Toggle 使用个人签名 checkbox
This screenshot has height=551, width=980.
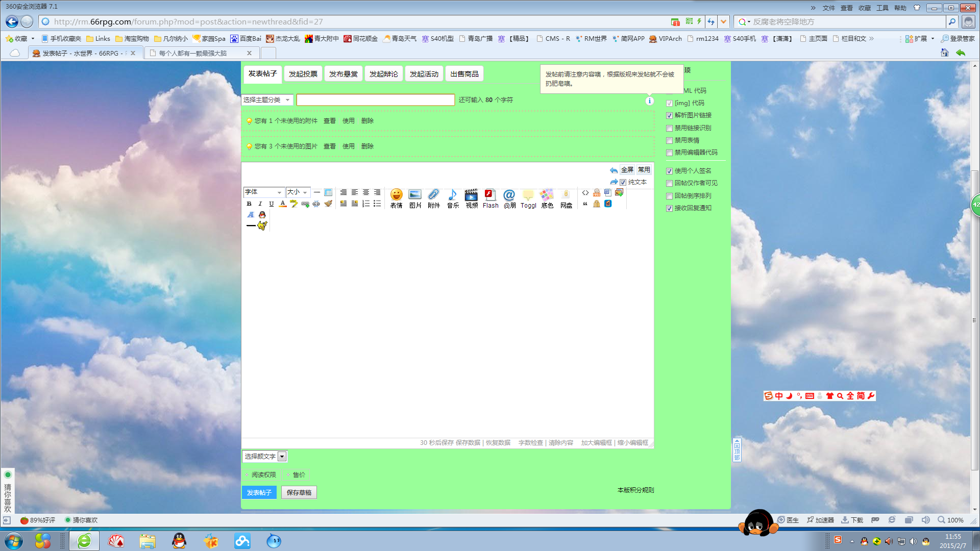[x=669, y=171]
